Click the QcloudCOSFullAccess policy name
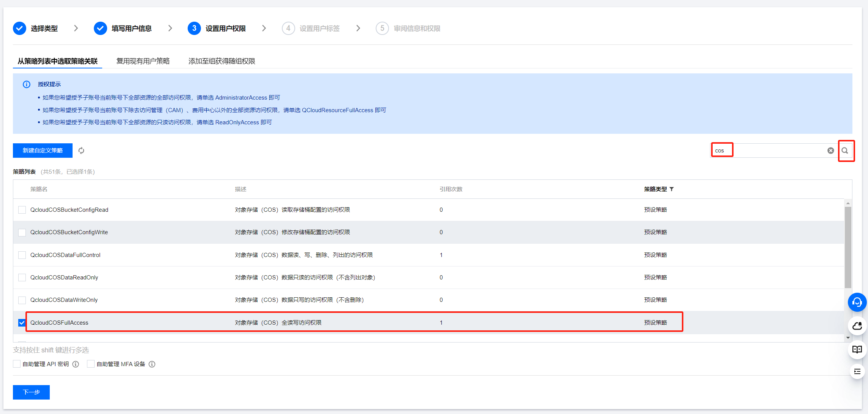Viewport: 868px width, 414px height. coord(59,323)
